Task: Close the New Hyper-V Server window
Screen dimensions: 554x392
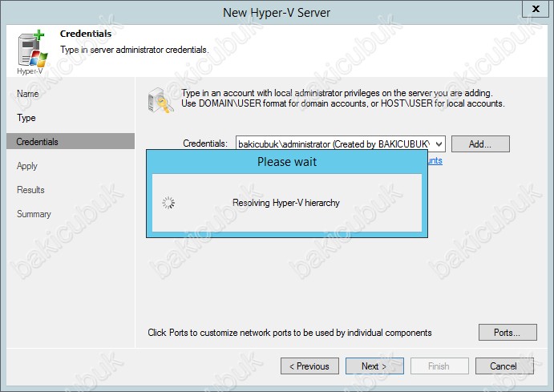Action: pyautogui.click(x=536, y=9)
